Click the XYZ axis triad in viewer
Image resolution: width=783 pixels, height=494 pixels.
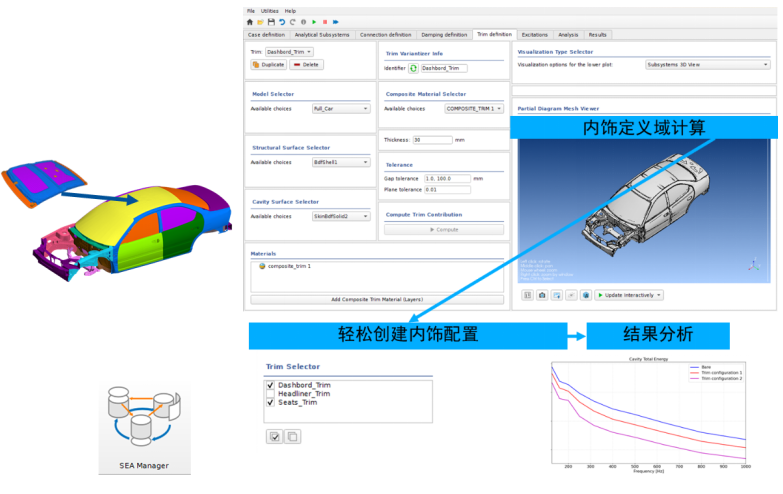pos(754,264)
